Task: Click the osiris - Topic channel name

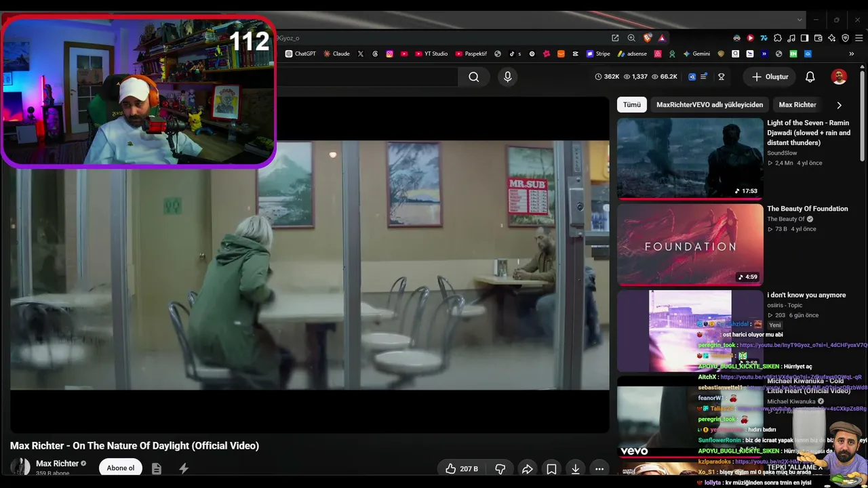Action: [x=785, y=306]
